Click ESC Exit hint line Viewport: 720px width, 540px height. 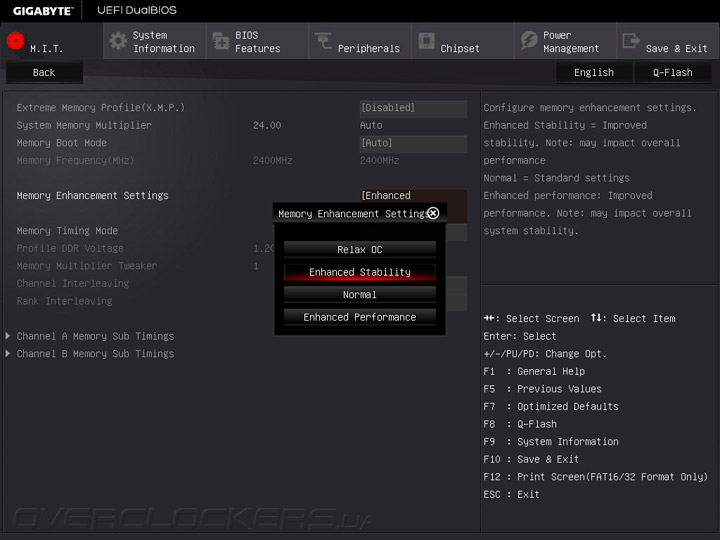[x=511, y=495]
